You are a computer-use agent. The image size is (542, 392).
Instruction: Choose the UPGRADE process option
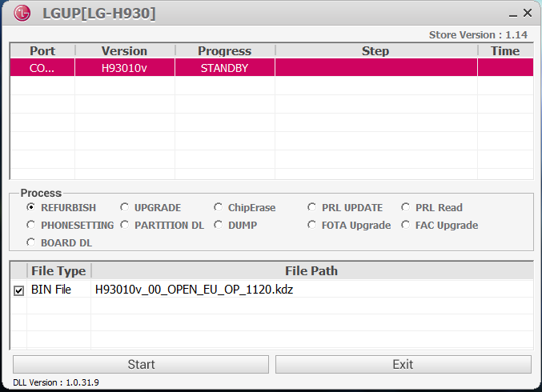125,208
